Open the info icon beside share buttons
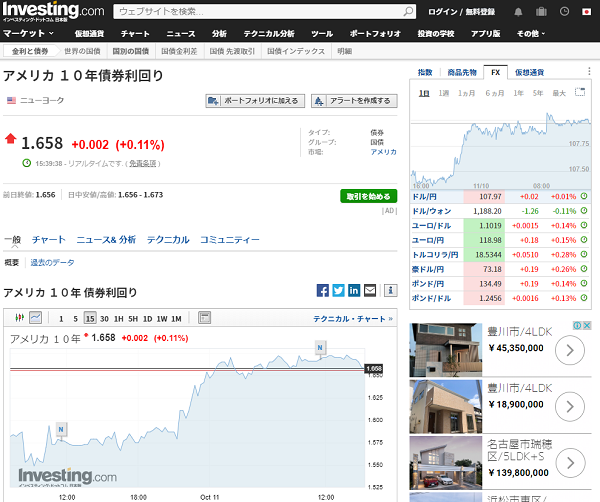This screenshot has height=502, width=600. pyautogui.click(x=391, y=291)
